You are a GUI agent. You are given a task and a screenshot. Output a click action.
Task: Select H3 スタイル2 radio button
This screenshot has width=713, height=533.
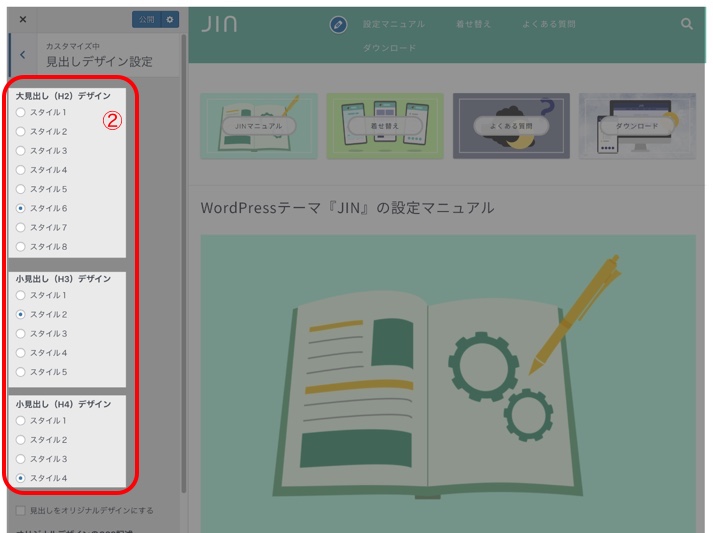[20, 314]
